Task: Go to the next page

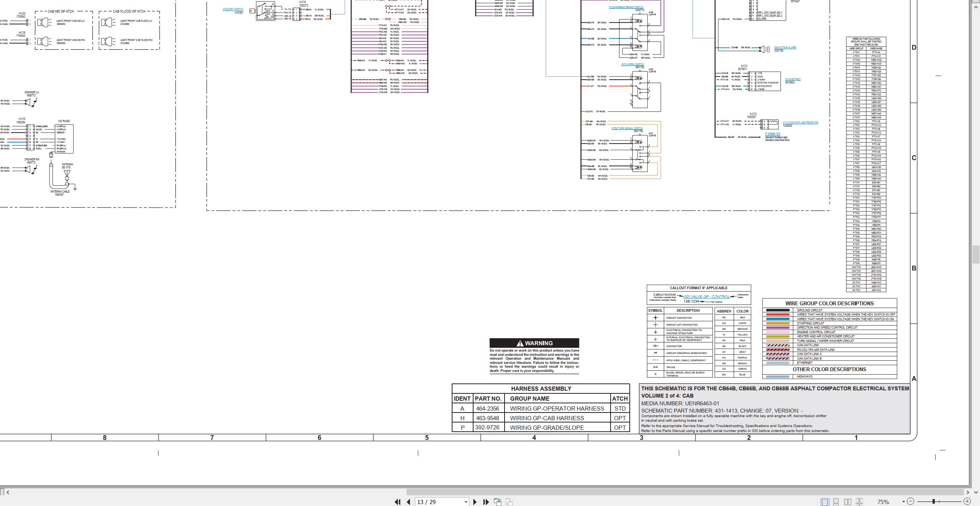Action: click(475, 502)
